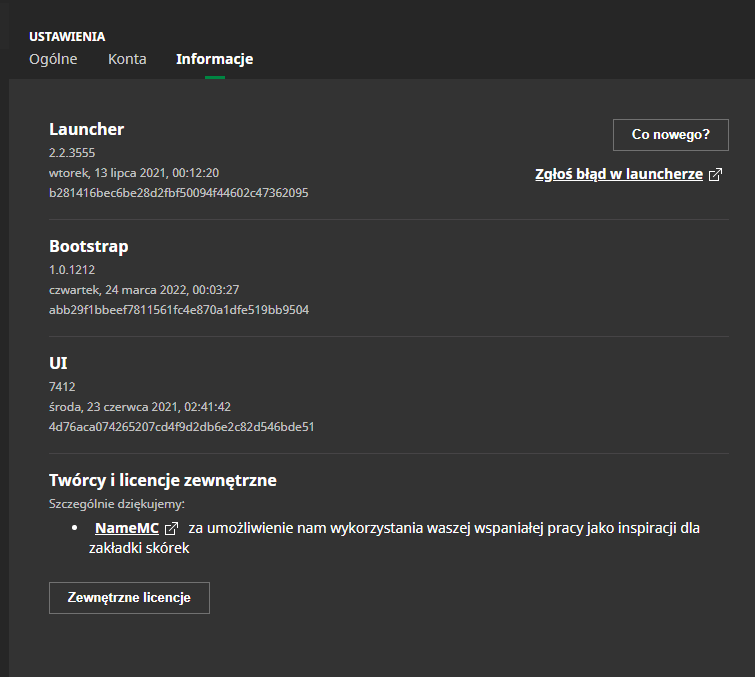Image resolution: width=755 pixels, height=677 pixels.
Task: Click the Launcher commit hash text
Action: pyautogui.click(x=179, y=193)
